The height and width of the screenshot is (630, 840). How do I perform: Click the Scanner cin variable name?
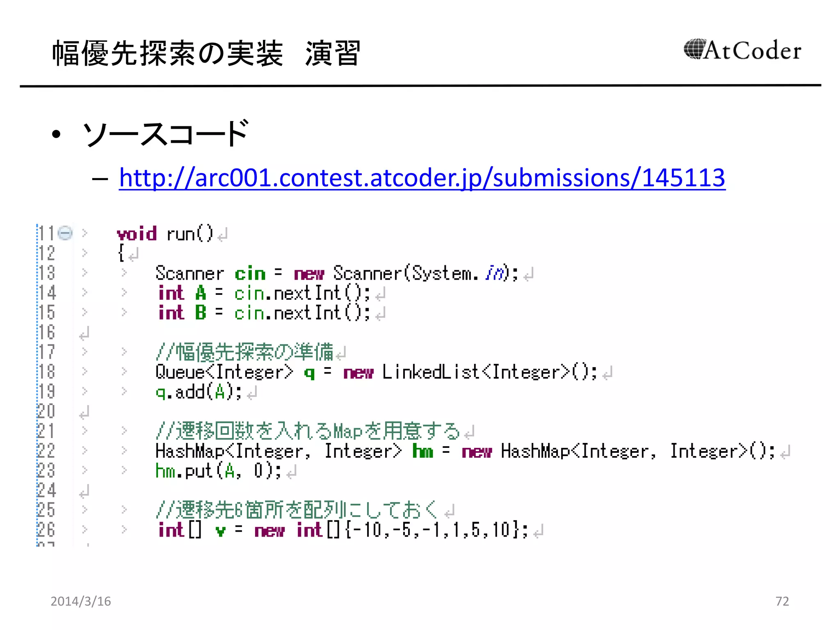250,274
